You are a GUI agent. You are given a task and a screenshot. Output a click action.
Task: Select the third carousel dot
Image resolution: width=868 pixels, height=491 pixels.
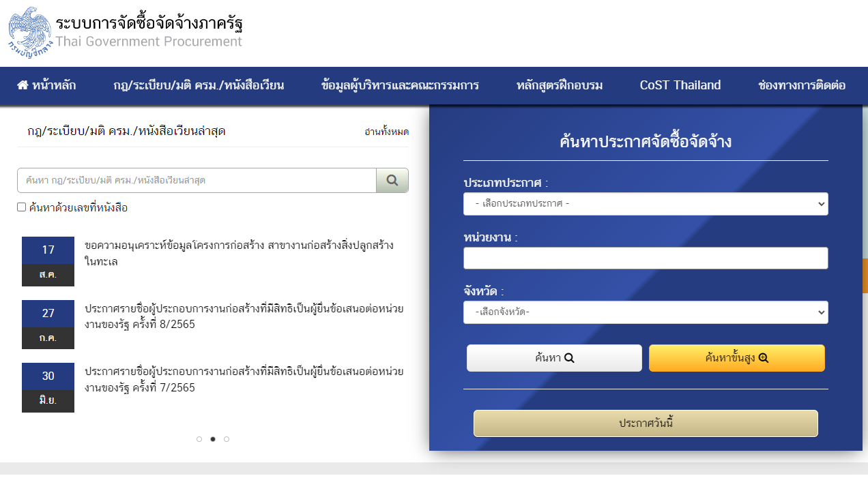tap(226, 439)
